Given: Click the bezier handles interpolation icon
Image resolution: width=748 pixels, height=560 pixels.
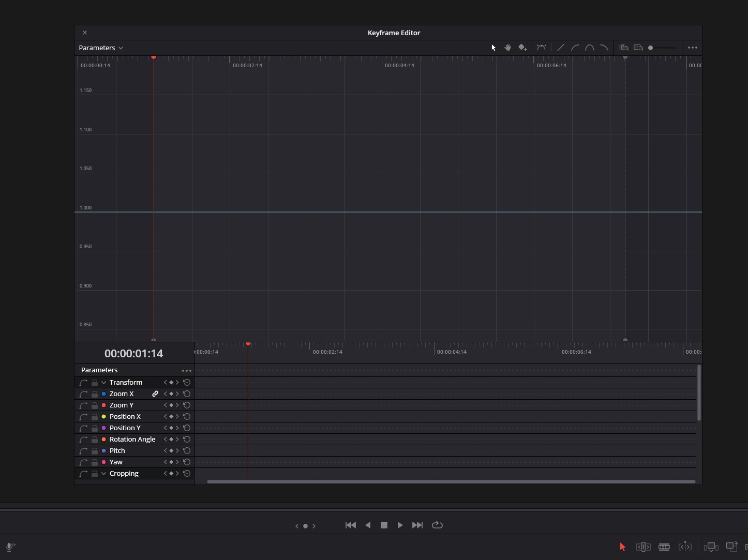Looking at the screenshot, I should 541,48.
